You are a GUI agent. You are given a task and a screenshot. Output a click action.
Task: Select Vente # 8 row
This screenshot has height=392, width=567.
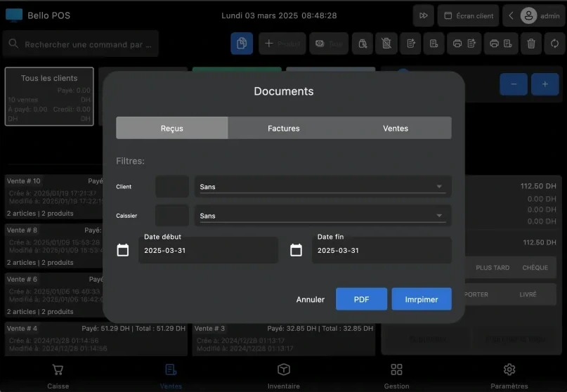pyautogui.click(x=54, y=247)
